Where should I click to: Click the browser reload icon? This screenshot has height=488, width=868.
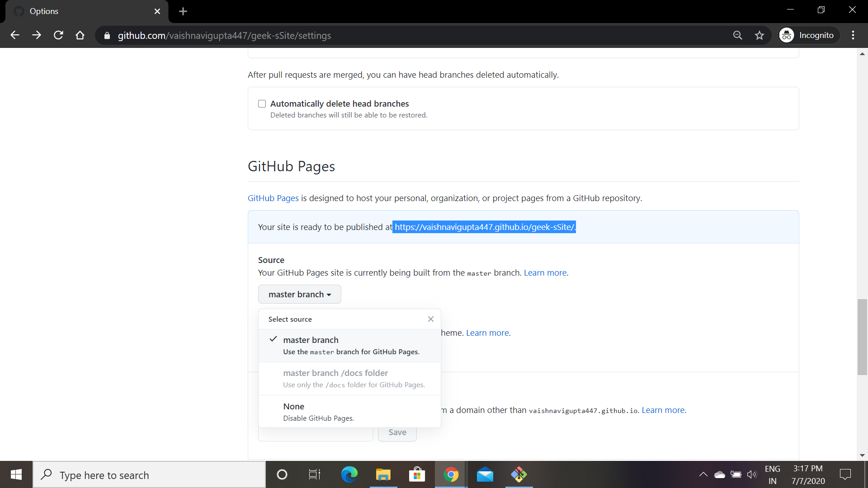(x=58, y=35)
